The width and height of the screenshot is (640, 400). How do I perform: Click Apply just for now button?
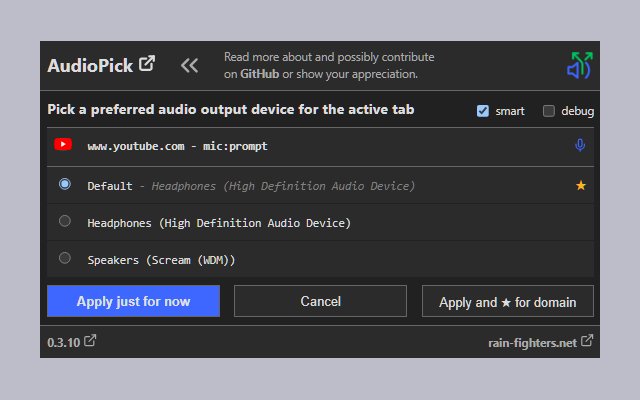coord(133,301)
